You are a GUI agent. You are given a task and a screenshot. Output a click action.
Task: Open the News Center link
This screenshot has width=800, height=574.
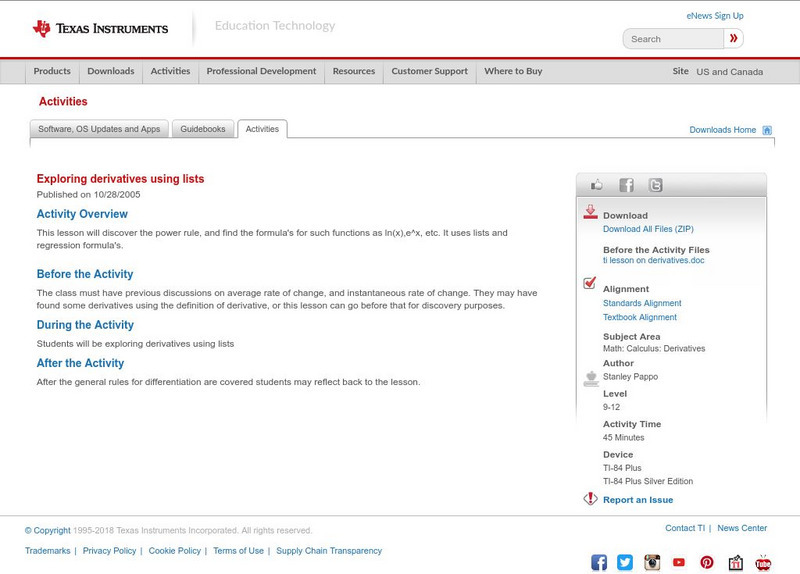tap(742, 528)
